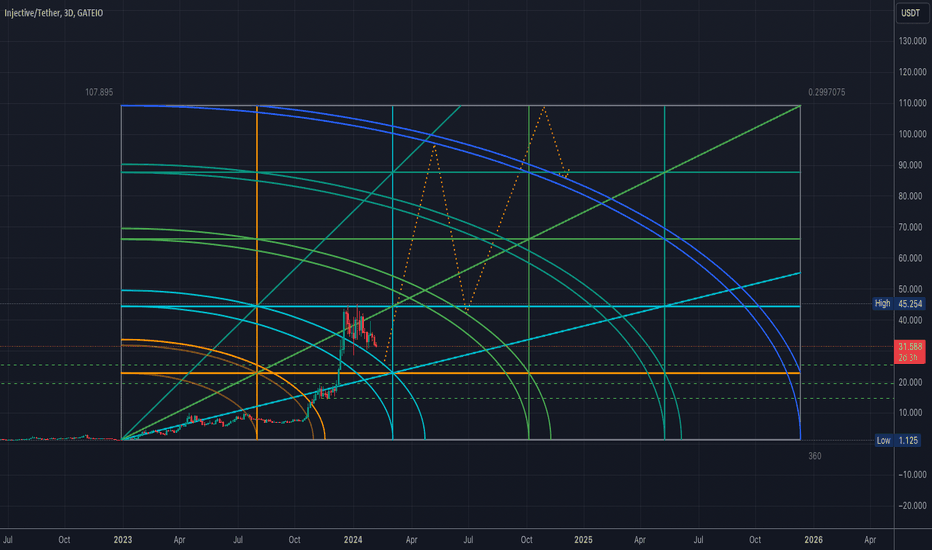Image resolution: width=932 pixels, height=550 pixels.
Task: Click the red current price label 31.588
Action: [x=910, y=351]
